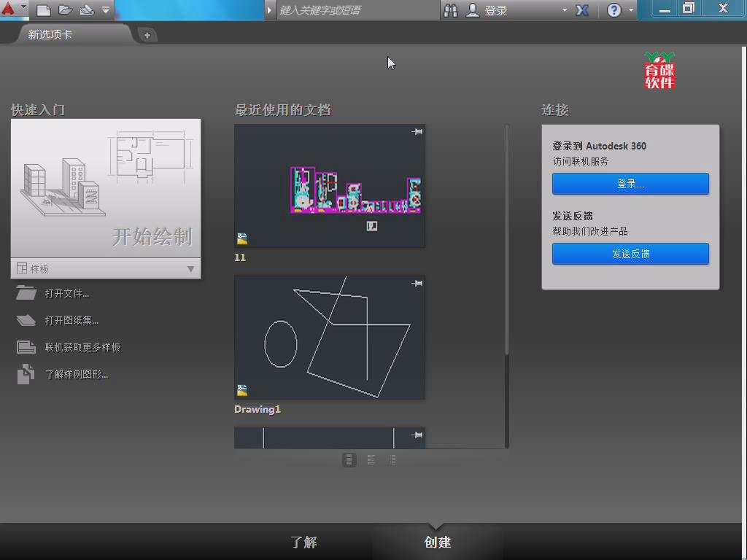Pin the third partially visible recent document
Screen dimensions: 747x560
[x=417, y=435]
